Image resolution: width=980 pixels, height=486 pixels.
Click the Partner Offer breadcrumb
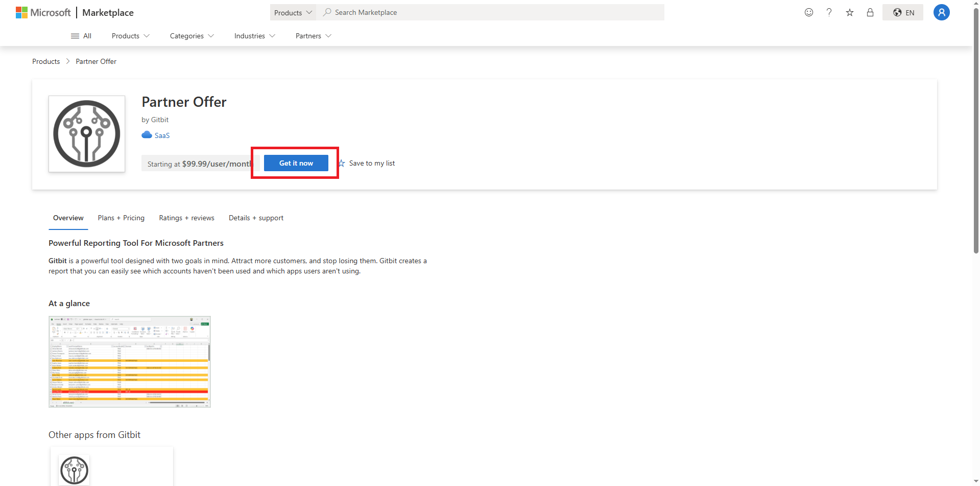(96, 61)
